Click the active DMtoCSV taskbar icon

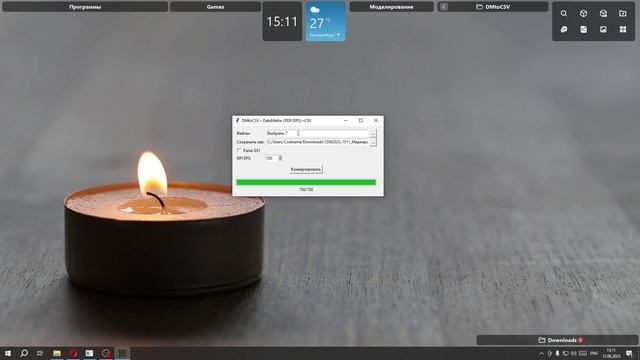click(122, 353)
